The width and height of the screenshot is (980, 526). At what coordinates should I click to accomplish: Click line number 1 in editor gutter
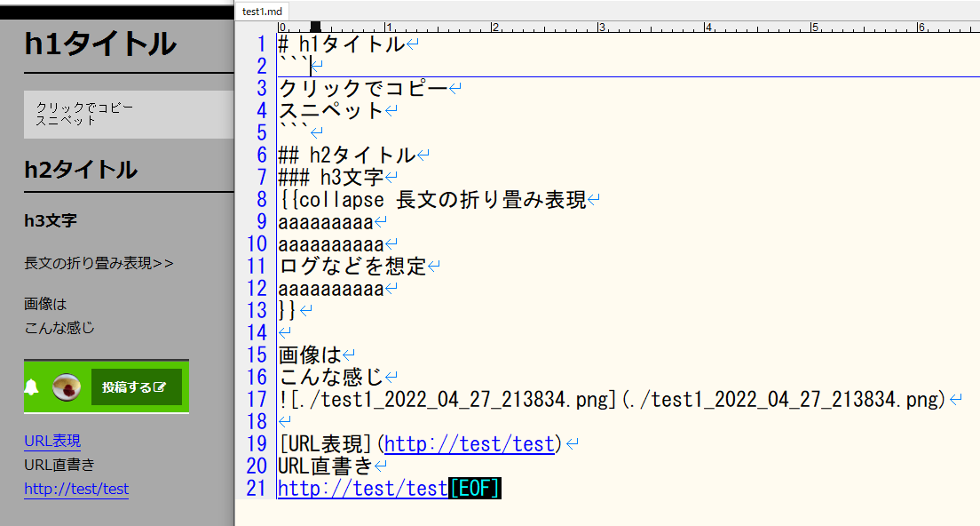(262, 44)
